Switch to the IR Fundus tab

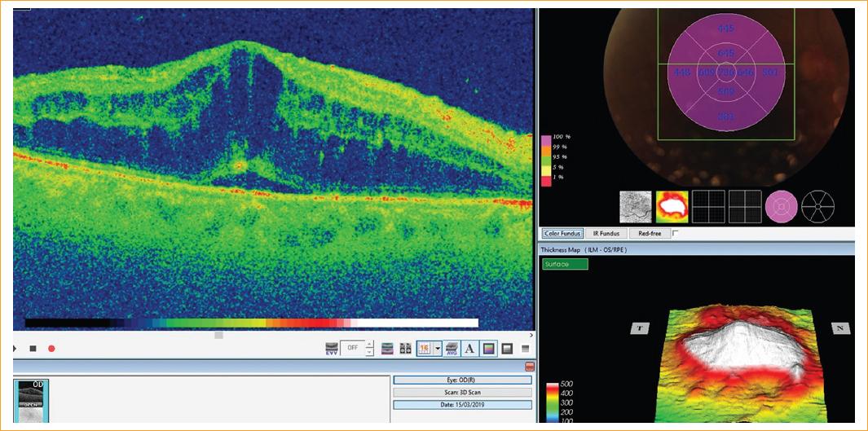click(606, 234)
